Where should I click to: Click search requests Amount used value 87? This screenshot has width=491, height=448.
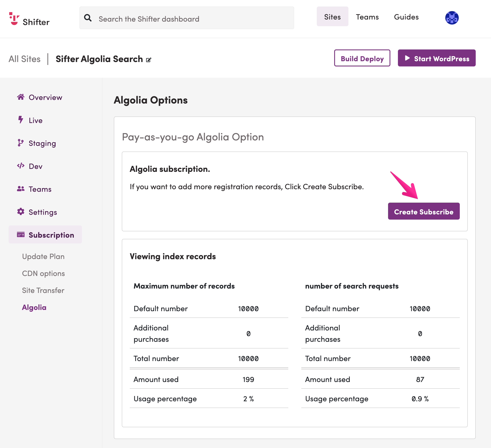420,379
